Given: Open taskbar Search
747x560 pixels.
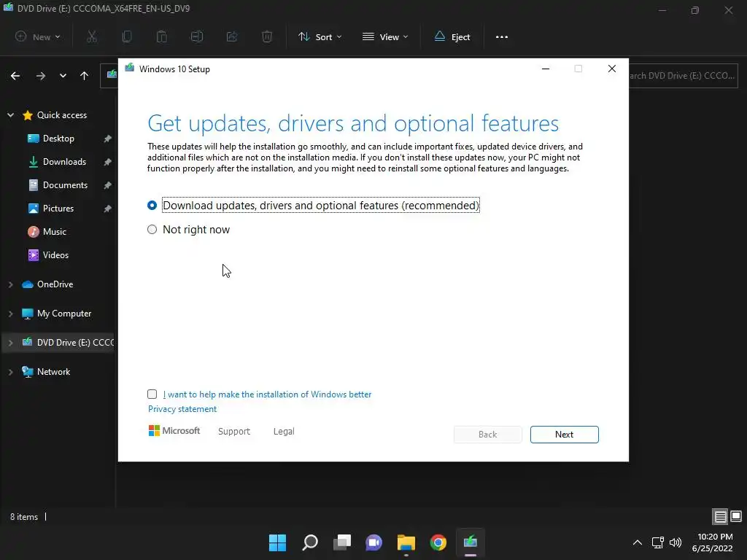Looking at the screenshot, I should click(x=309, y=542).
